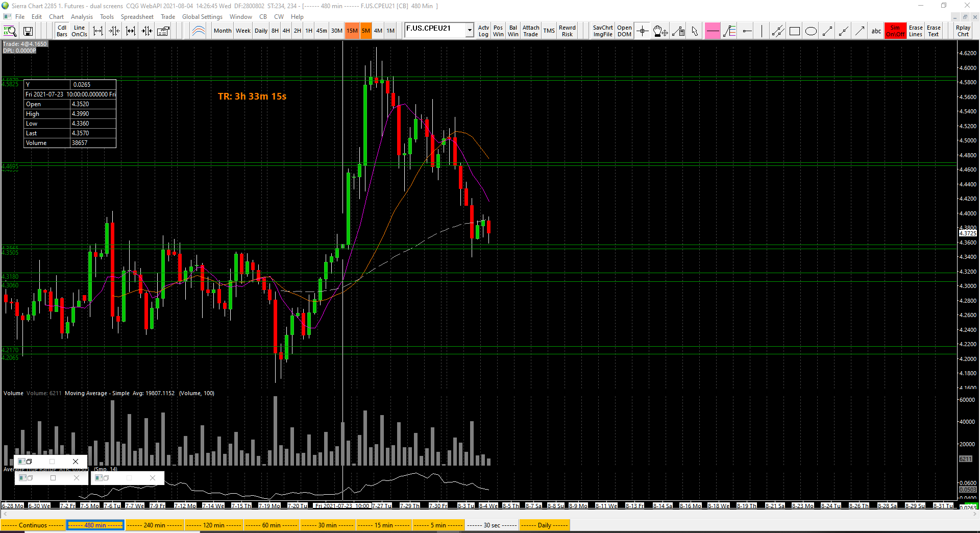
Task: Open the Find Symbol search icon
Action: tap(10, 31)
